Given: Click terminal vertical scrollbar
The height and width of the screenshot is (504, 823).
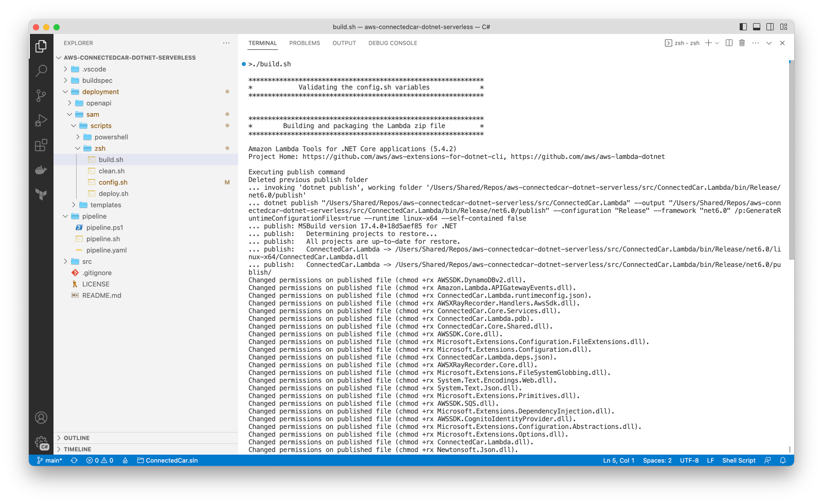Looking at the screenshot, I should pyautogui.click(x=791, y=160).
